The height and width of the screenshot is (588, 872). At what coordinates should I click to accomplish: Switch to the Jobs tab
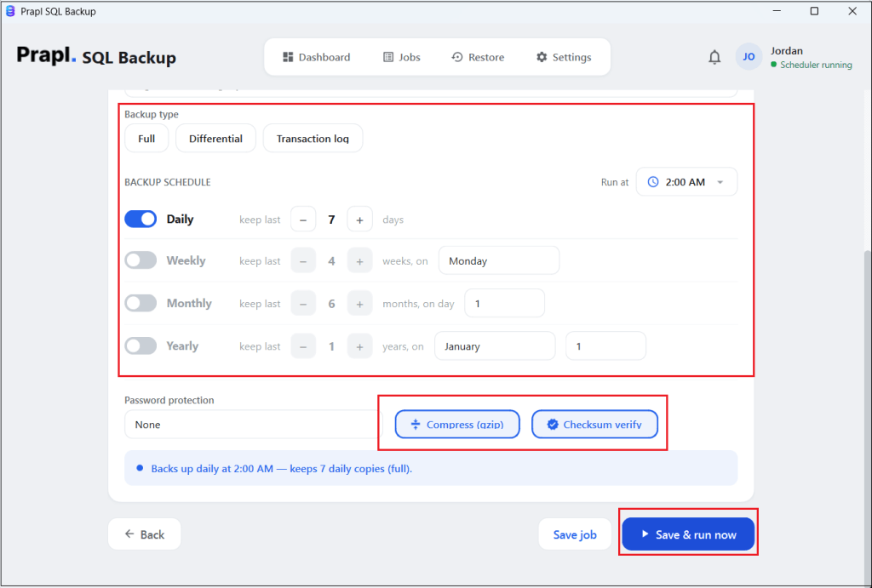402,57
